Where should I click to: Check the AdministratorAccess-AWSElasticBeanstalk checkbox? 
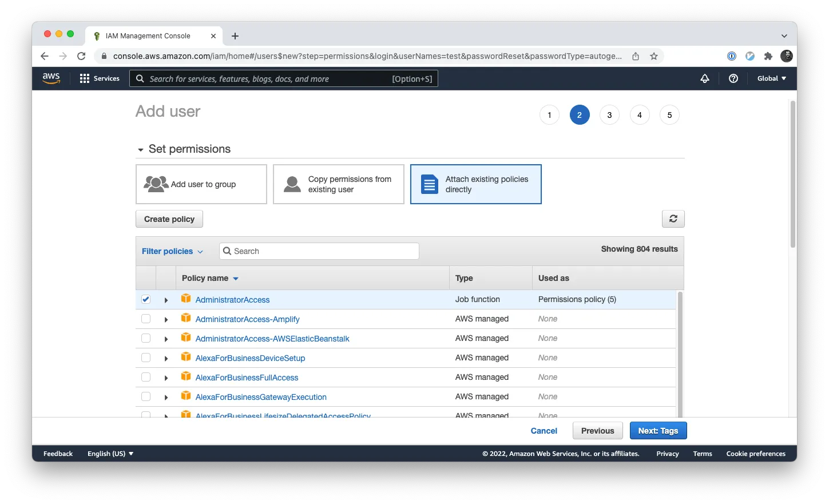(x=146, y=338)
